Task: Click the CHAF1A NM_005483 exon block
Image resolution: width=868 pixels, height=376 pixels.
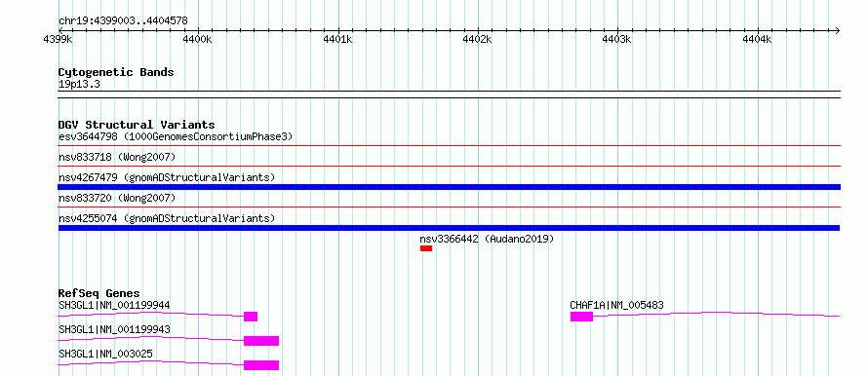Action: pyautogui.click(x=582, y=317)
